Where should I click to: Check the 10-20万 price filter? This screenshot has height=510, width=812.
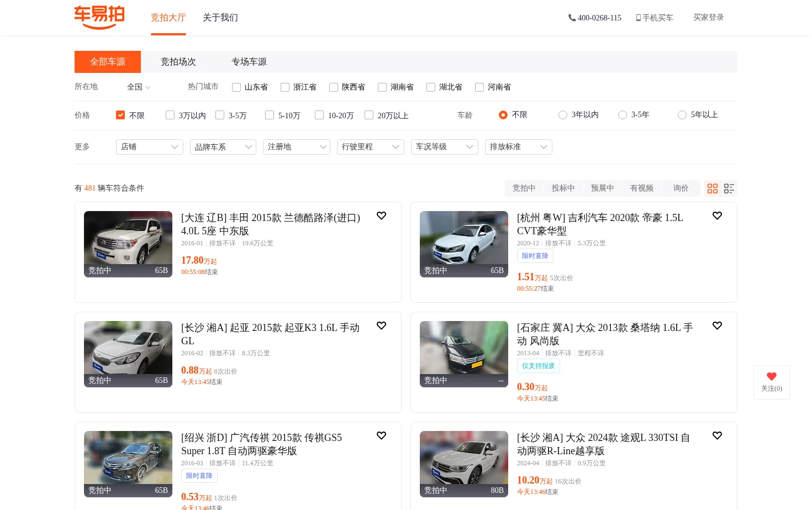pos(319,115)
